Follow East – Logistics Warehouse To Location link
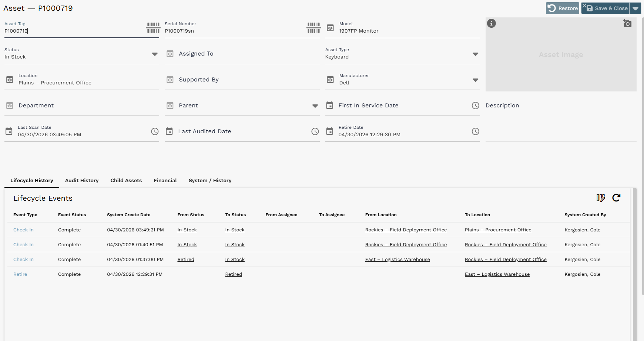Viewport: 644px width, 341px height. [497, 274]
